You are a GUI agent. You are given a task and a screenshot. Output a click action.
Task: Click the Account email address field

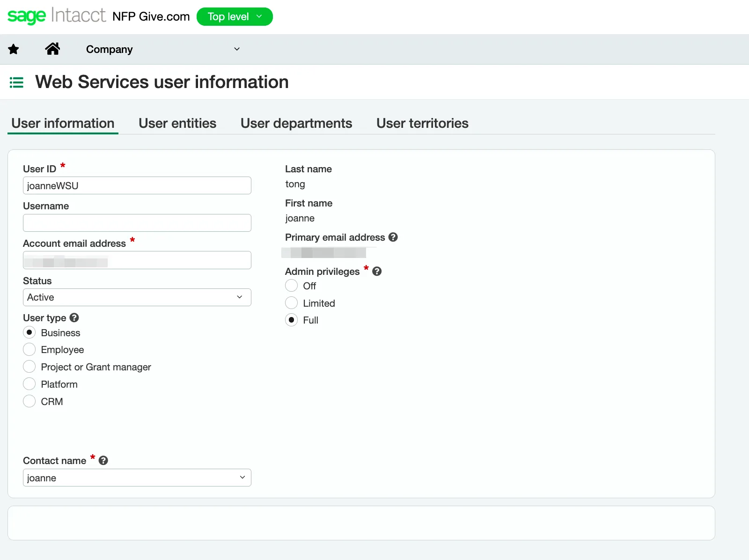pyautogui.click(x=137, y=260)
